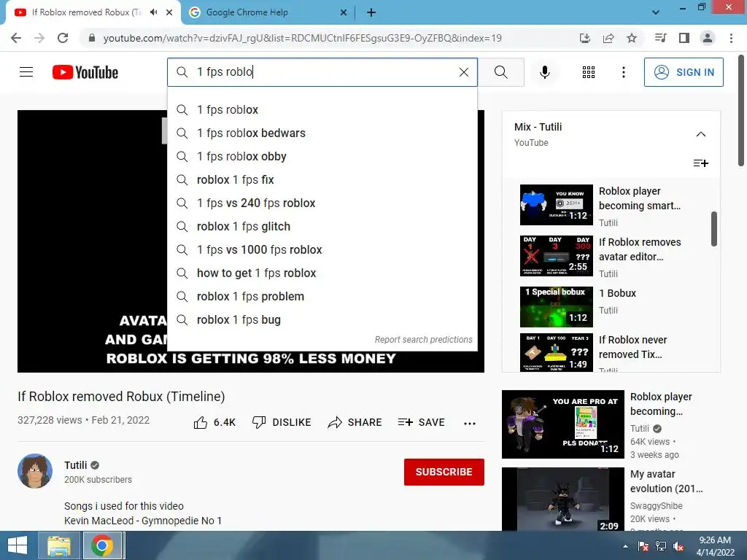Click SAVE to playlist
747x560 pixels.
click(422, 422)
